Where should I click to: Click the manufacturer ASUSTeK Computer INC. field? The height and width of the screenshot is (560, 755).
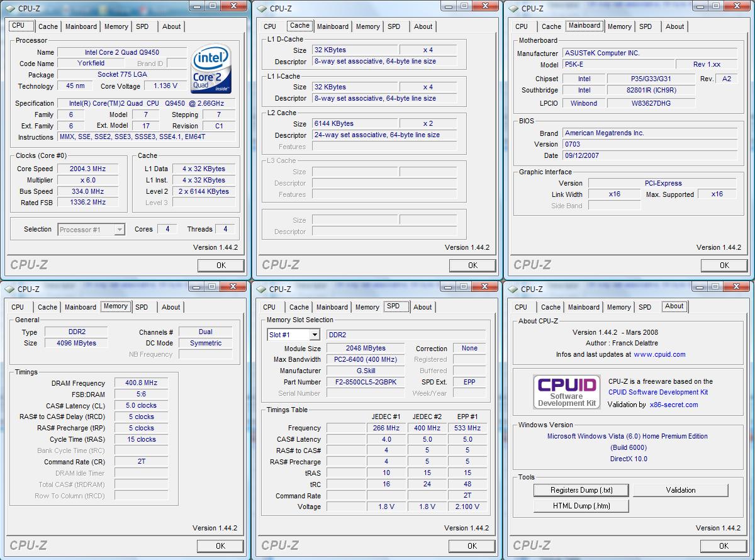tap(650, 53)
